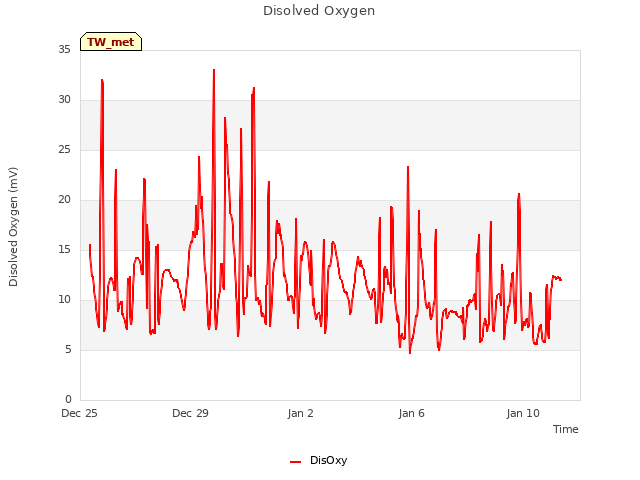This screenshot has width=640, height=480.
Task: Click the Jan 6 x-axis tick label
Action: tap(411, 413)
